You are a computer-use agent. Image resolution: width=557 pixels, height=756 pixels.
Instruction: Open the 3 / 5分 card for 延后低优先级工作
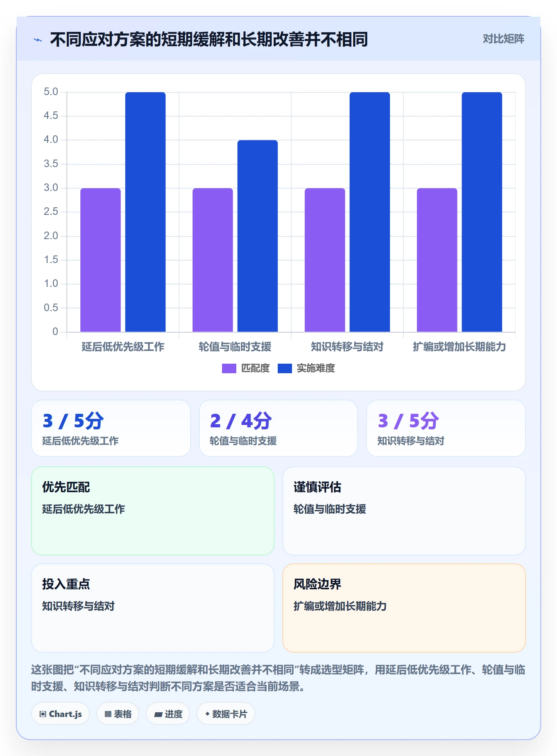point(111,428)
